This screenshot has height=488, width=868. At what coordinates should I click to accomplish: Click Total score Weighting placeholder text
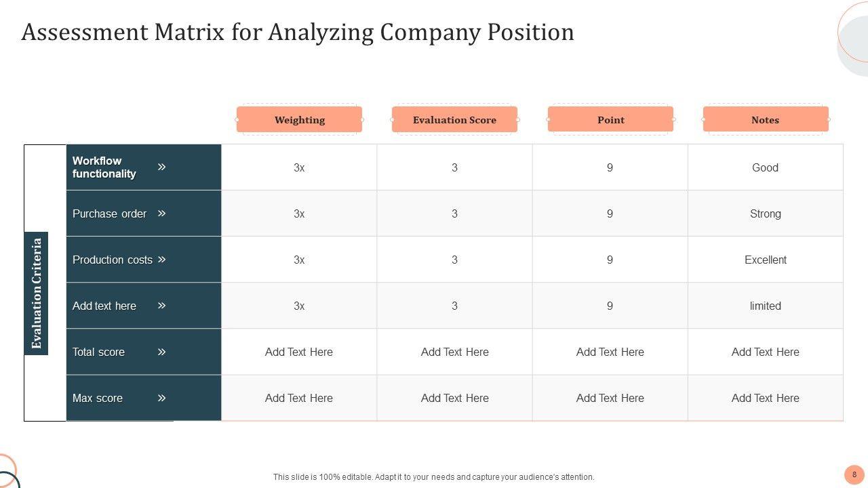(299, 352)
